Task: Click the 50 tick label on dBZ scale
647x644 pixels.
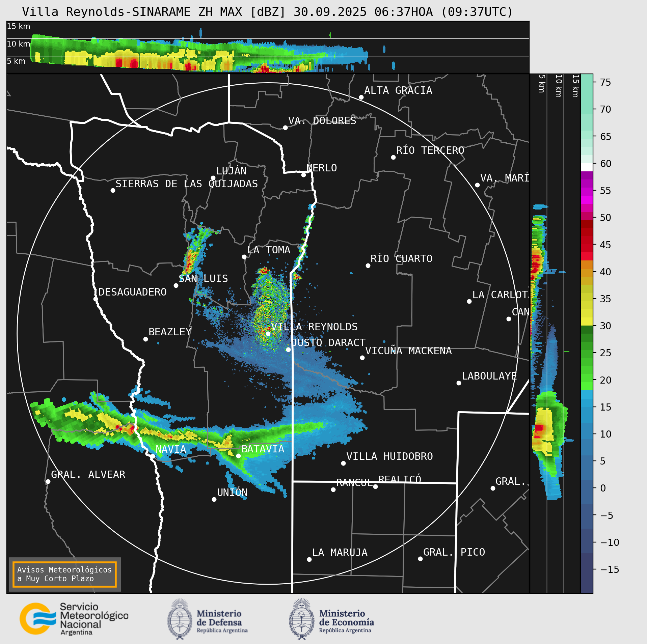Action: point(605,217)
